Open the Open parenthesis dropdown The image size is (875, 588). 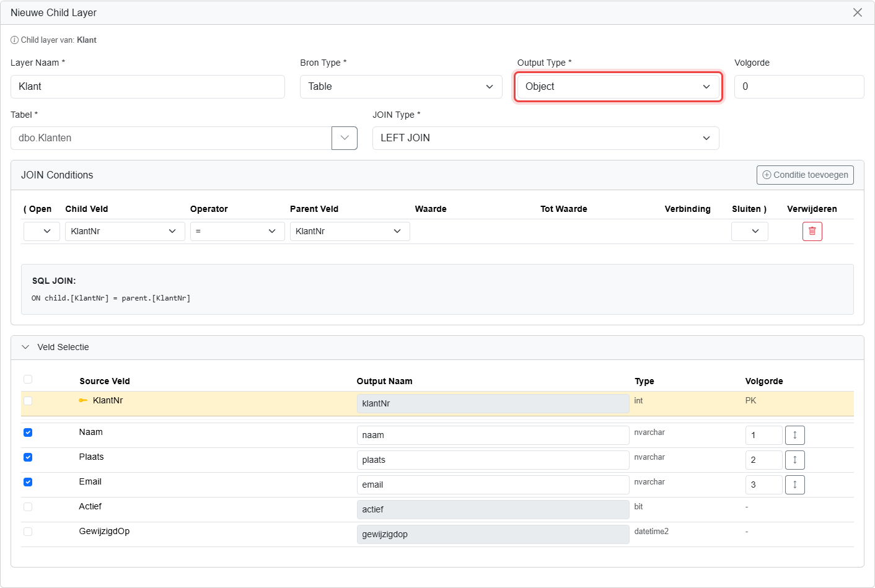pyautogui.click(x=42, y=231)
